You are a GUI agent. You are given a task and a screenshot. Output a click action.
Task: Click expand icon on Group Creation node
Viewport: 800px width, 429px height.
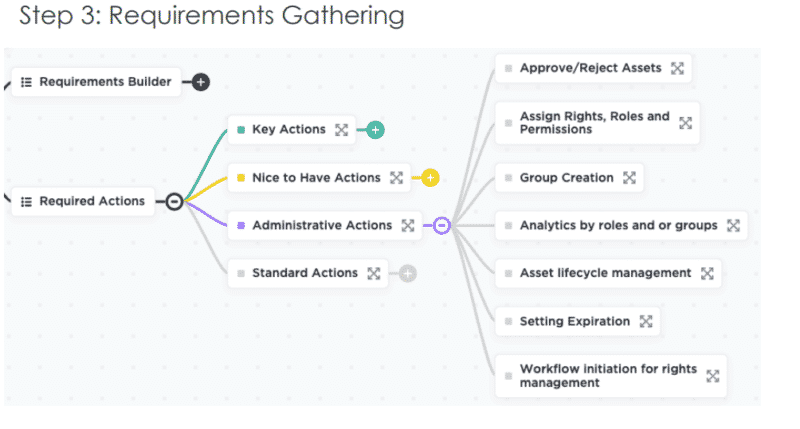[x=629, y=177]
